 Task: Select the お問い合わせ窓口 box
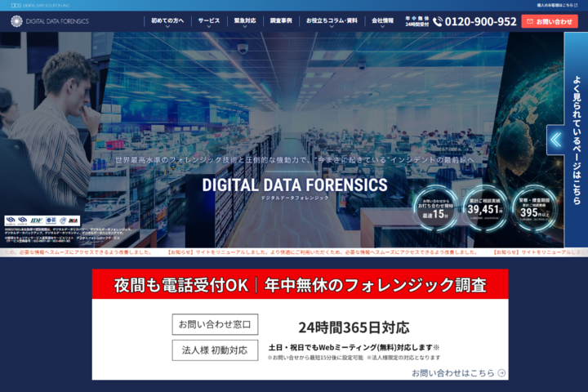tap(215, 324)
